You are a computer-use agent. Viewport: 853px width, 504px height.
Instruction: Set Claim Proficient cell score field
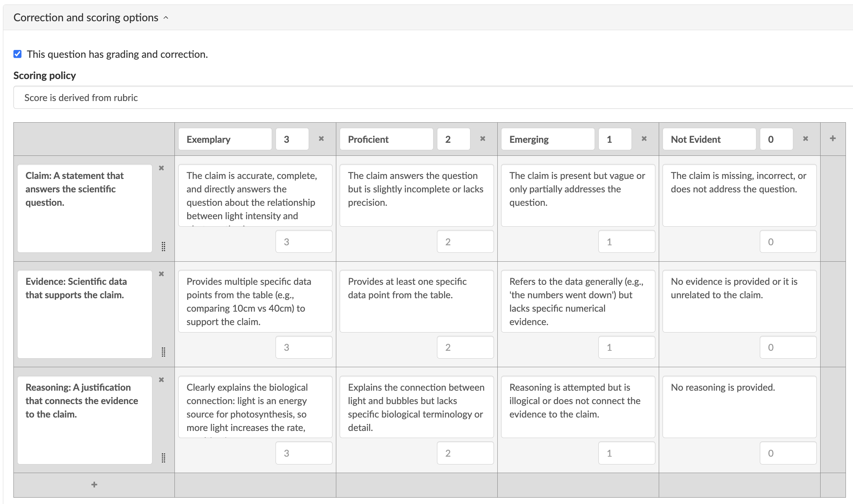465,242
